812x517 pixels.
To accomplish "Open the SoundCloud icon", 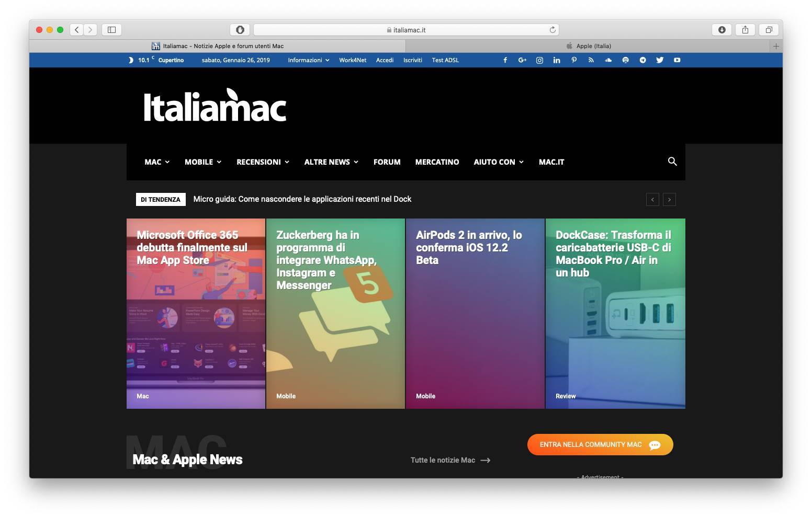I will [608, 60].
